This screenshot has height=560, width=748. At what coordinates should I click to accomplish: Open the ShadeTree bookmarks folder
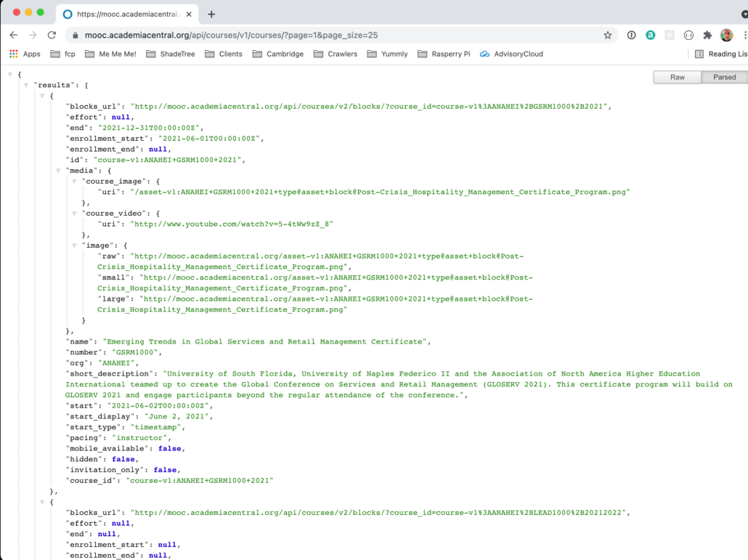[x=171, y=54]
